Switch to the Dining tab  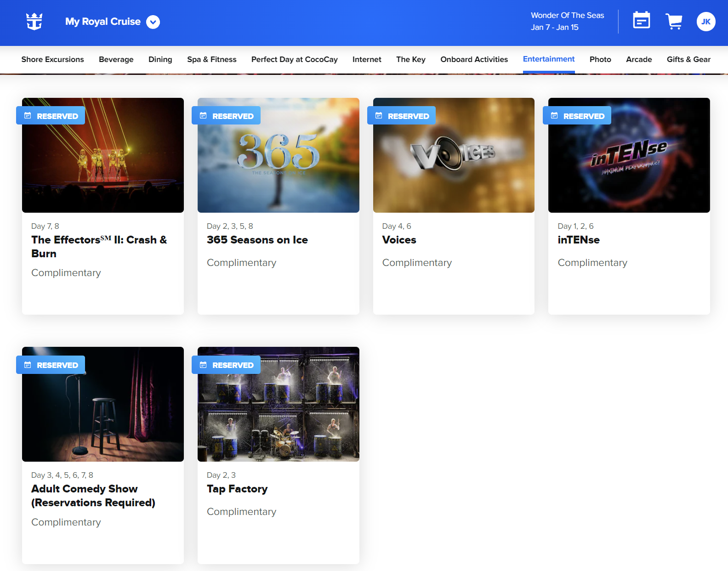tap(160, 59)
